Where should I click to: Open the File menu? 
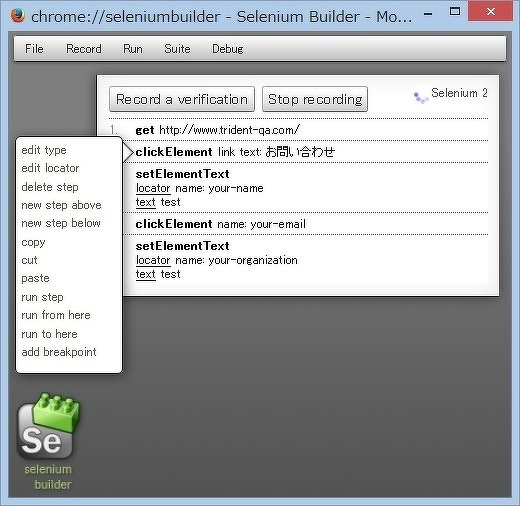(34, 49)
